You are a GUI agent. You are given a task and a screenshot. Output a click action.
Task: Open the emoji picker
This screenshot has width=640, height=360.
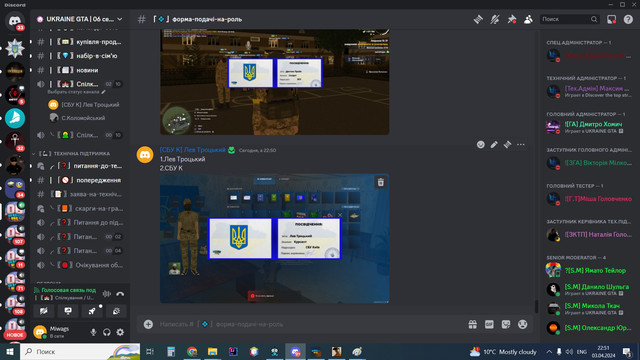tap(522, 324)
